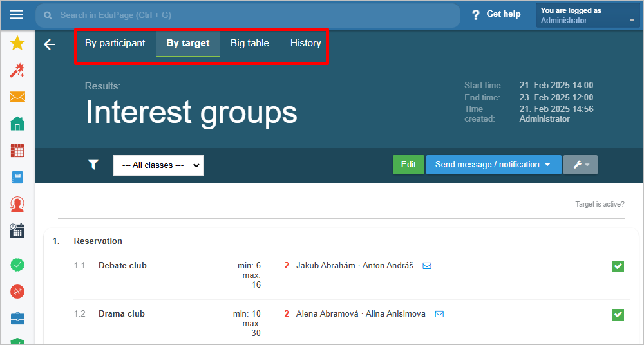This screenshot has width=644, height=345.
Task: Open the red timetable grid icon
Action: [17, 151]
